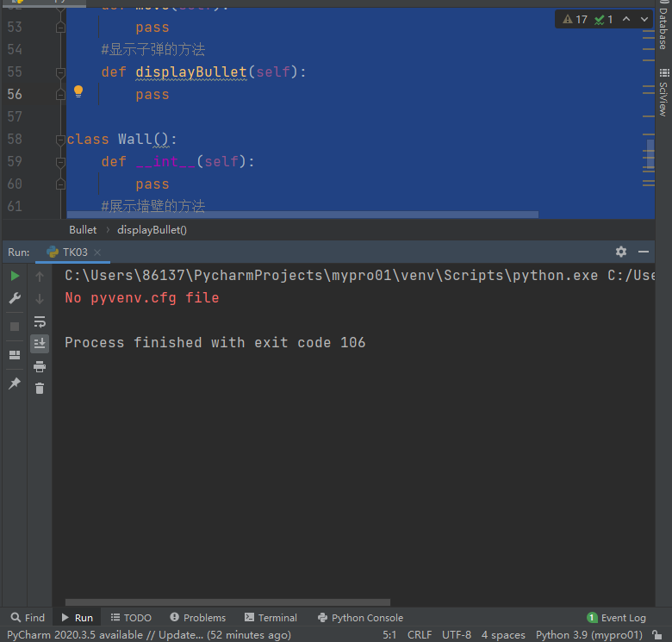Collapse the displayBullet method fold marker

pos(60,72)
